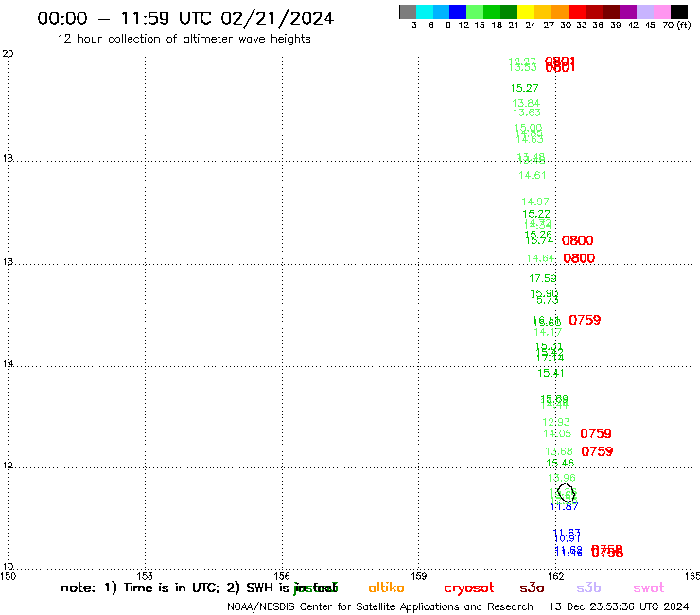The width and height of the screenshot is (700, 615).
Task: Click the wave height reading 15.46
Action: point(560,463)
